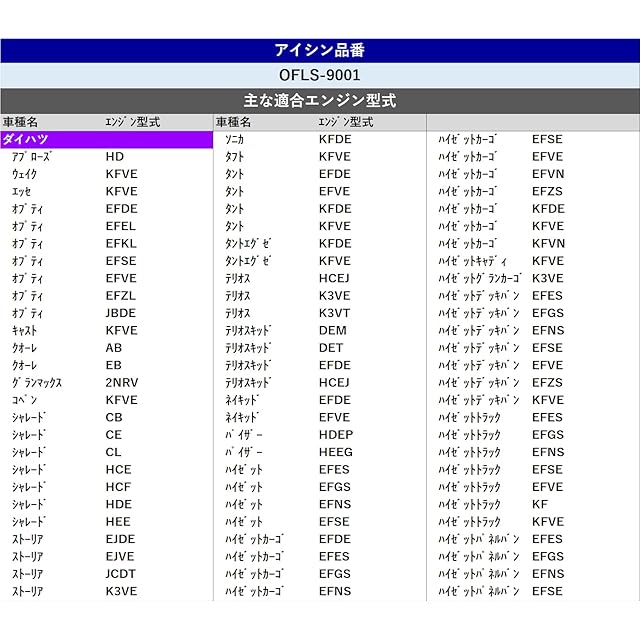Viewport: 640px width, 640px height.
Task: Click engine code EJDE for ストーリア
Action: pos(120,539)
